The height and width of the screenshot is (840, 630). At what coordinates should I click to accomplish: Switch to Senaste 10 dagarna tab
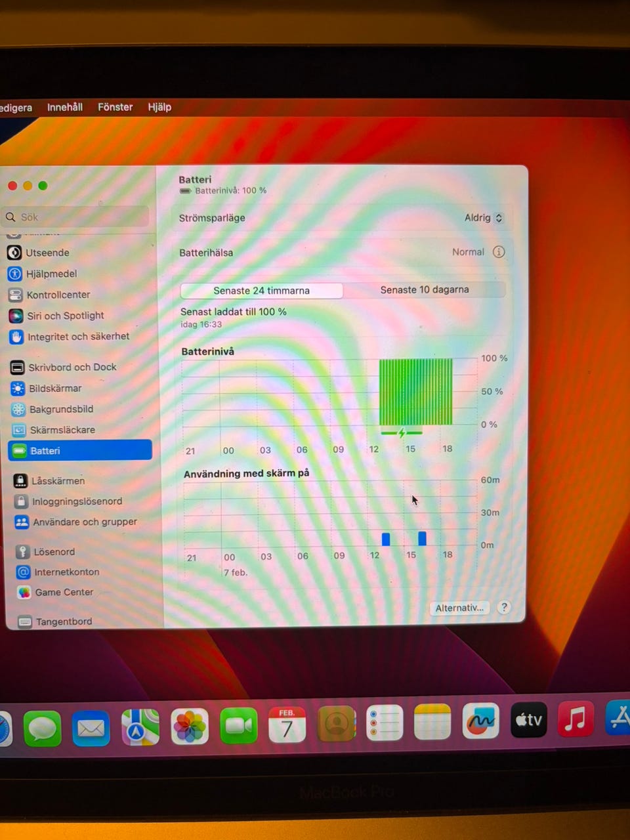425,289
